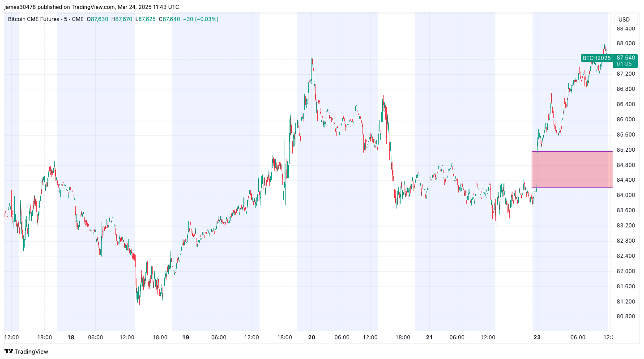
Task: Click the 80,800 price axis label
Action: click(626, 316)
